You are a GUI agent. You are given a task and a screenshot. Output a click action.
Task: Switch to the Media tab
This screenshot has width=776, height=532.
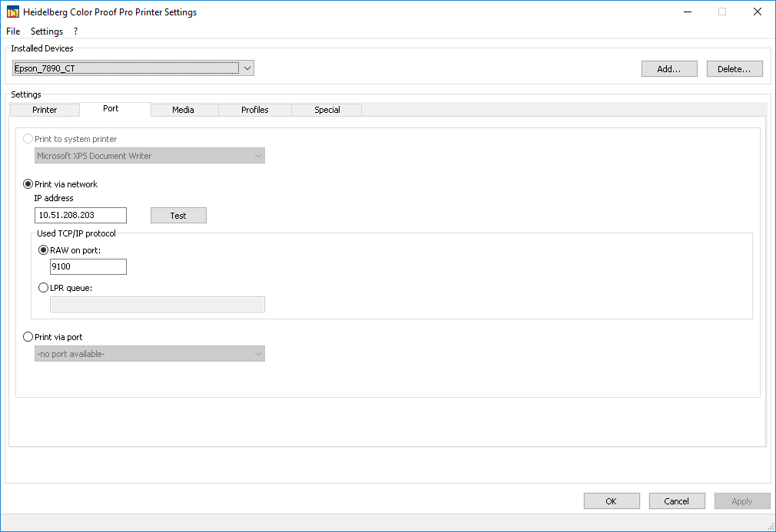click(x=183, y=110)
